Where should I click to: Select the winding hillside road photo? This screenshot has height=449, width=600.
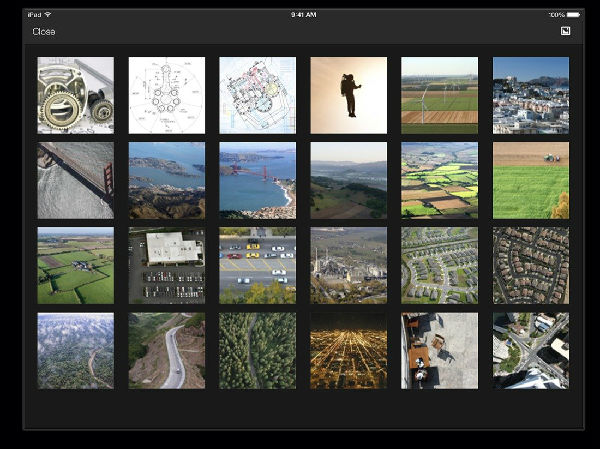point(167,350)
